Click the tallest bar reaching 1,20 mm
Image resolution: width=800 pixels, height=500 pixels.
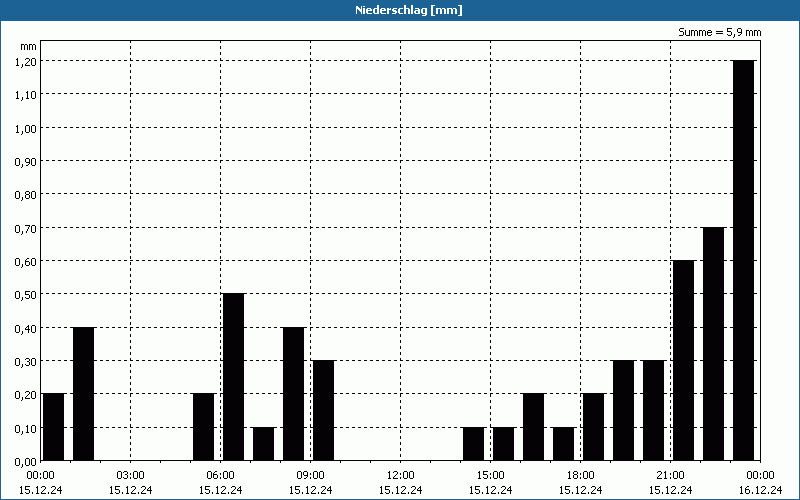tap(743, 260)
